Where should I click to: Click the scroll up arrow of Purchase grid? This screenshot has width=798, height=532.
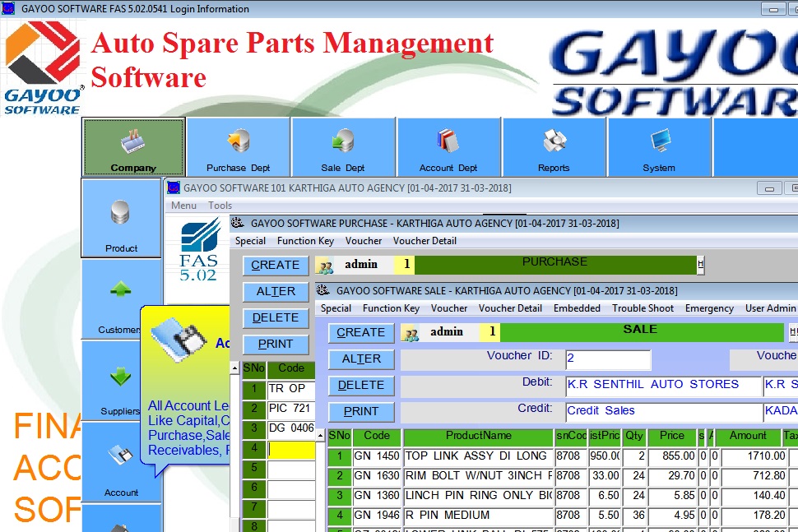234,368
